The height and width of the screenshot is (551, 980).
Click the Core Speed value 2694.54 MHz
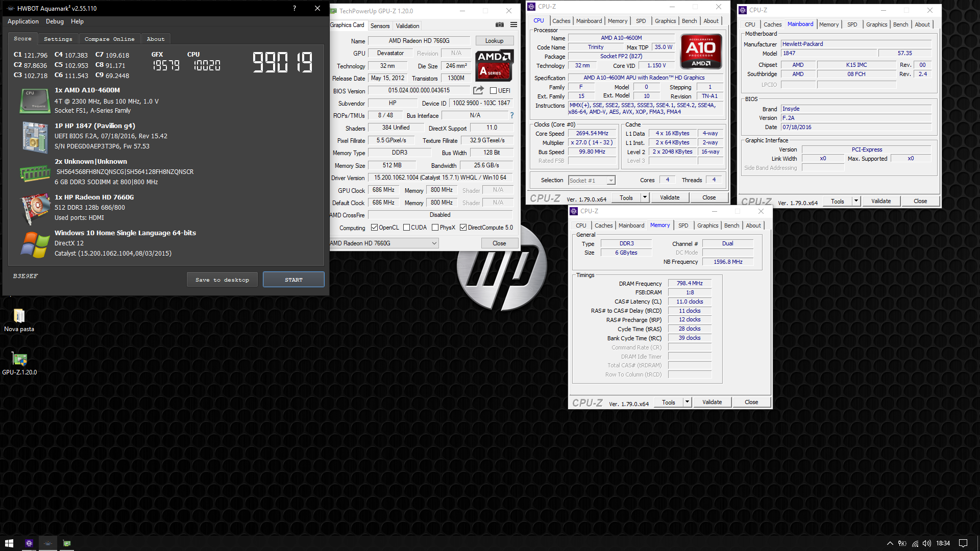point(592,133)
